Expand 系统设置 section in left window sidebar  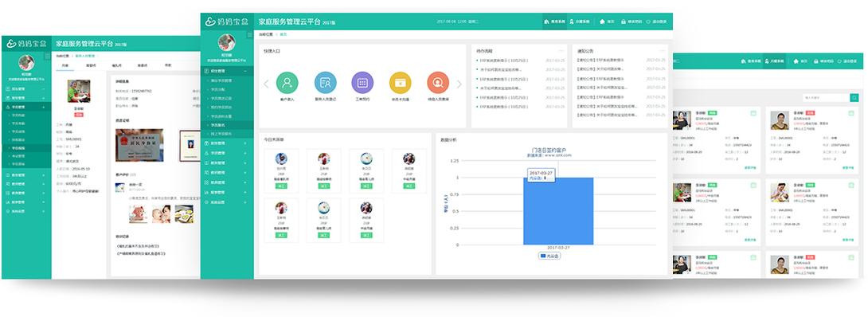(26, 211)
